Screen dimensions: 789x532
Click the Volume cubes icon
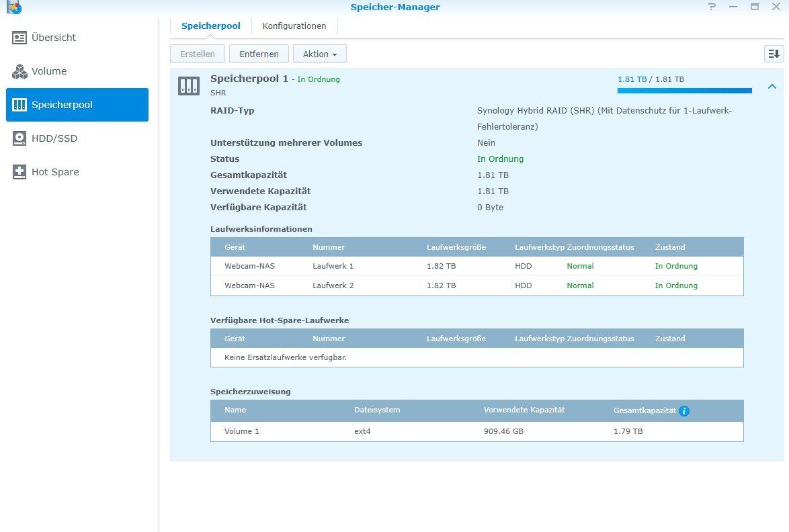19,71
